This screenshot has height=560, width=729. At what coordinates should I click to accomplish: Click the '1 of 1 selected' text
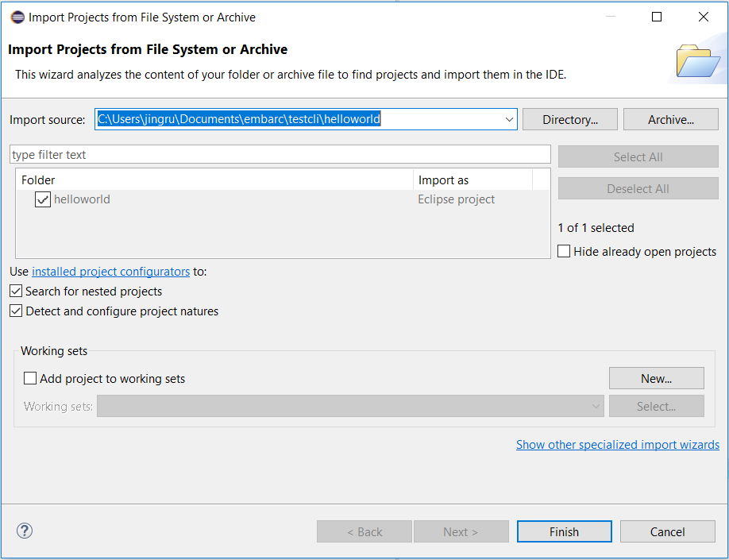(596, 228)
